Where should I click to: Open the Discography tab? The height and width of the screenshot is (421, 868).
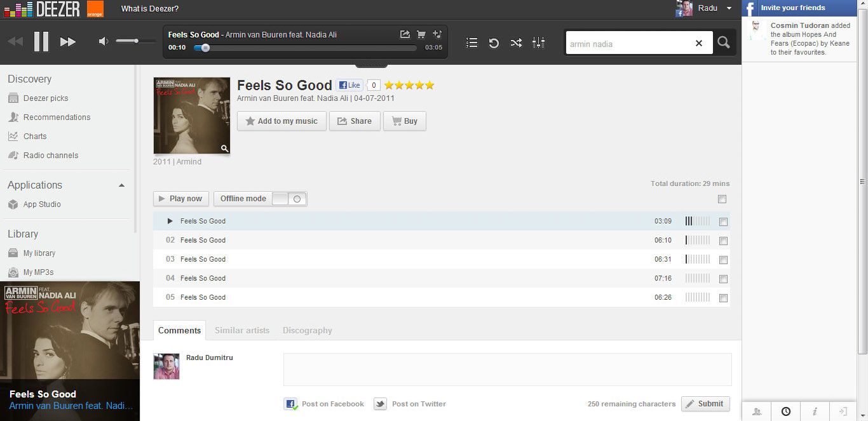coord(308,330)
